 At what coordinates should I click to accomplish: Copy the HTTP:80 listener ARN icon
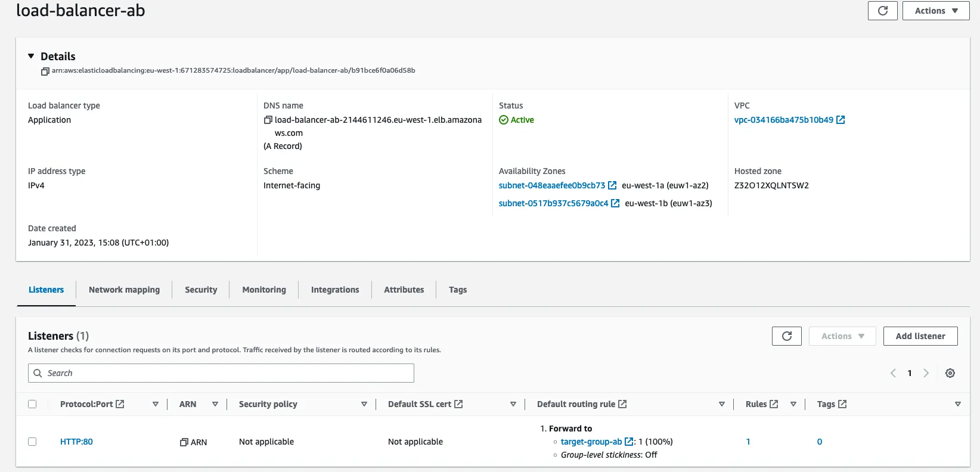(x=184, y=442)
